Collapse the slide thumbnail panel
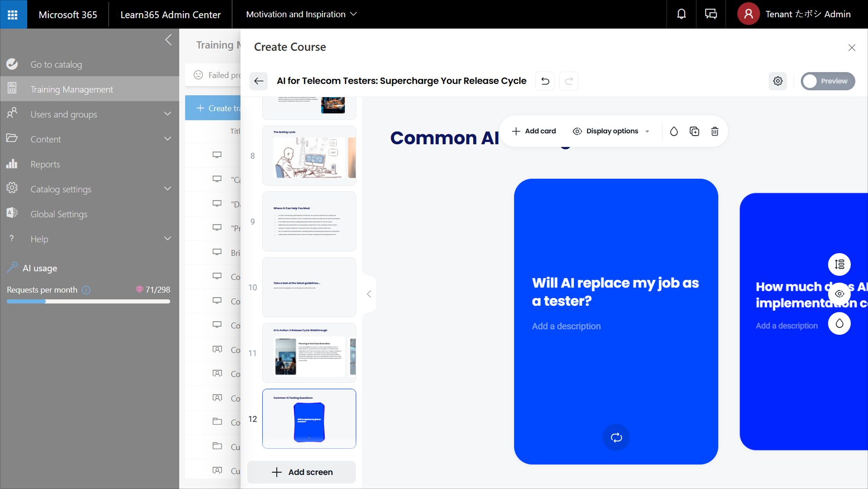This screenshot has height=489, width=868. pyautogui.click(x=369, y=294)
